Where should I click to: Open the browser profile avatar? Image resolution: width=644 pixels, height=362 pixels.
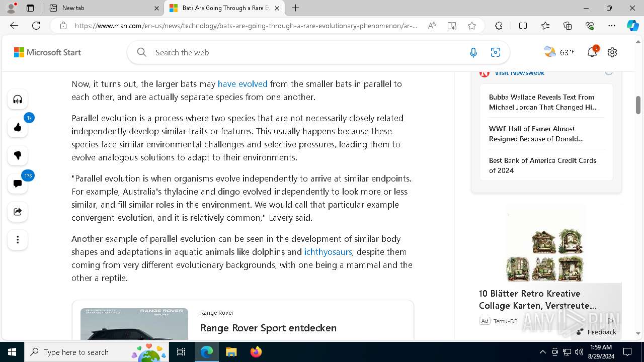[x=11, y=8]
